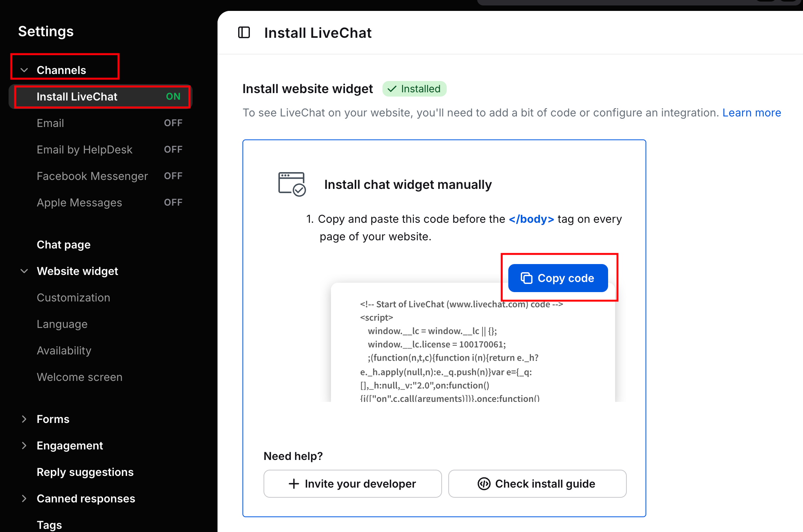This screenshot has width=803, height=532.
Task: Open the Email channel settings
Action: pos(101,123)
